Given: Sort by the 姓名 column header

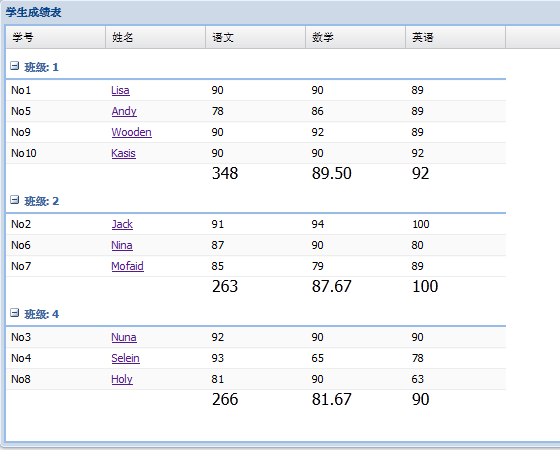Looking at the screenshot, I should click(156, 37).
